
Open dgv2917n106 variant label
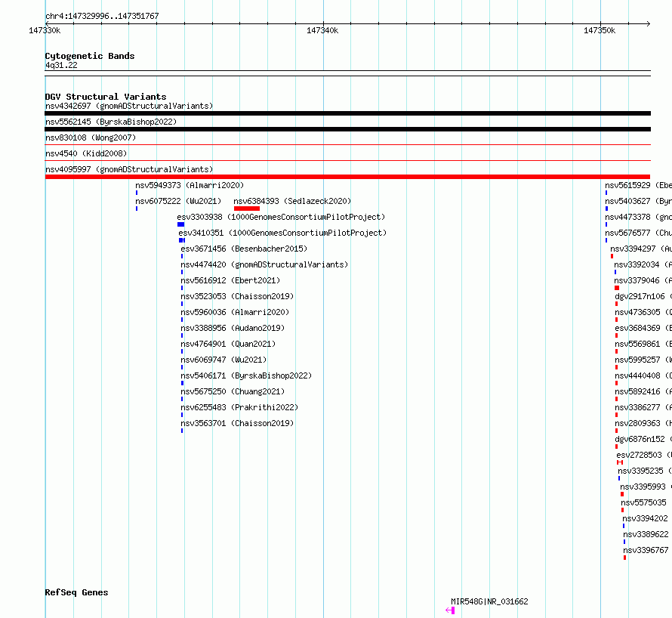pyautogui.click(x=643, y=296)
